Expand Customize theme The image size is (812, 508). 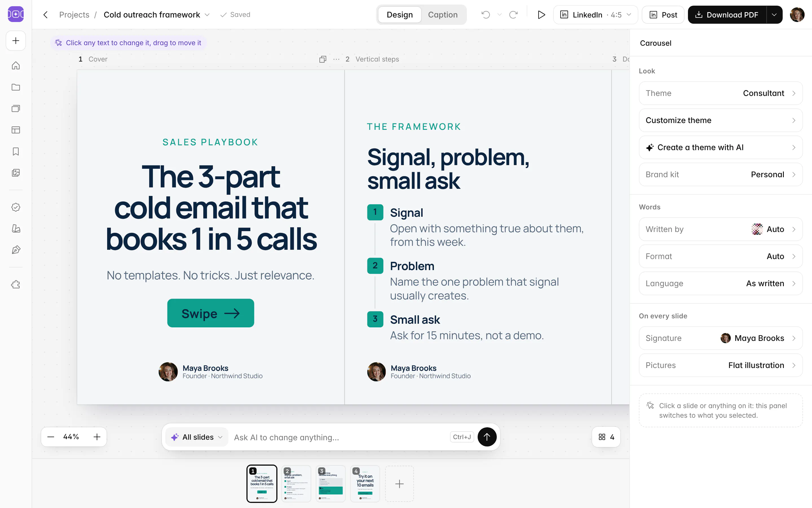[720, 120]
